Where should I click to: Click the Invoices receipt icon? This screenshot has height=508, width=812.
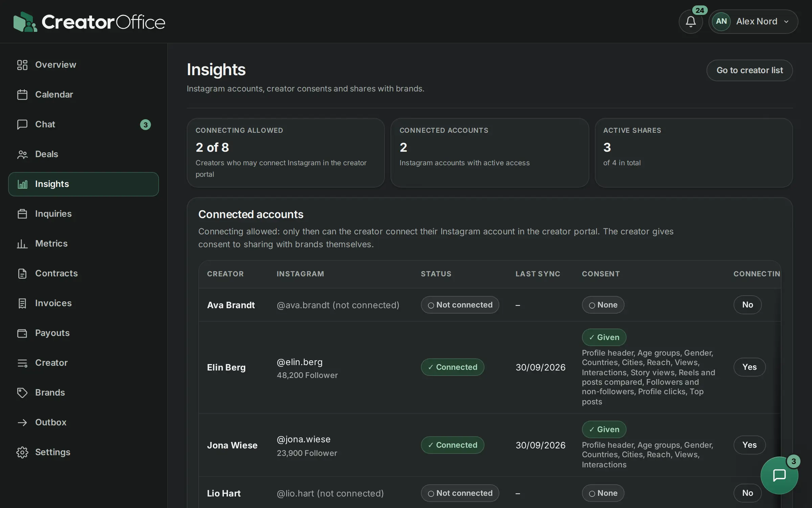coord(22,303)
